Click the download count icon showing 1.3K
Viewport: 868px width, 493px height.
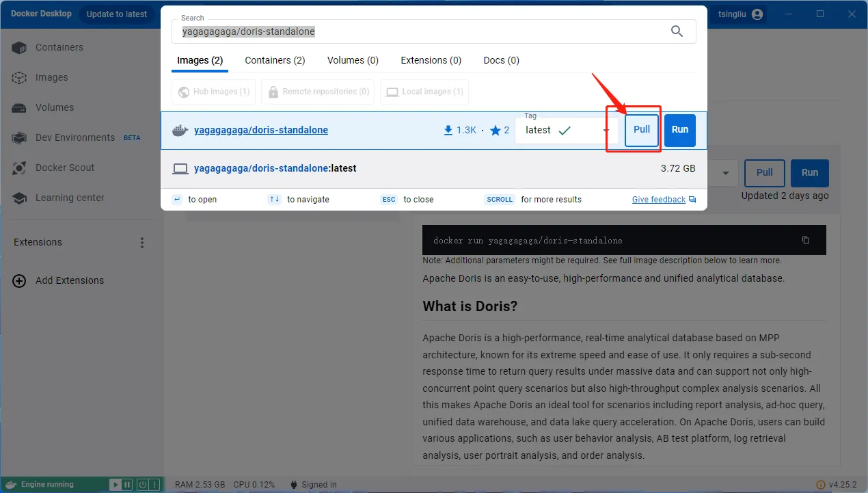(448, 130)
